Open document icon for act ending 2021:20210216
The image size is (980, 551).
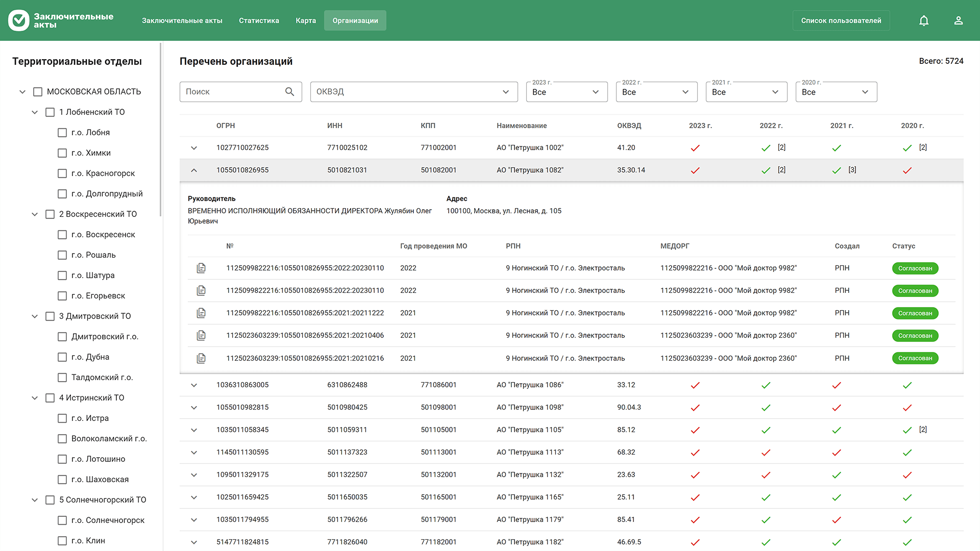click(x=201, y=358)
